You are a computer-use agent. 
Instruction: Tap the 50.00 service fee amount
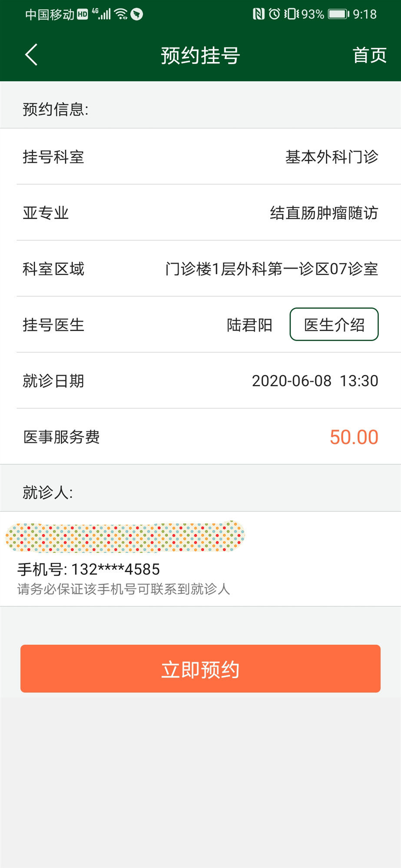(354, 437)
